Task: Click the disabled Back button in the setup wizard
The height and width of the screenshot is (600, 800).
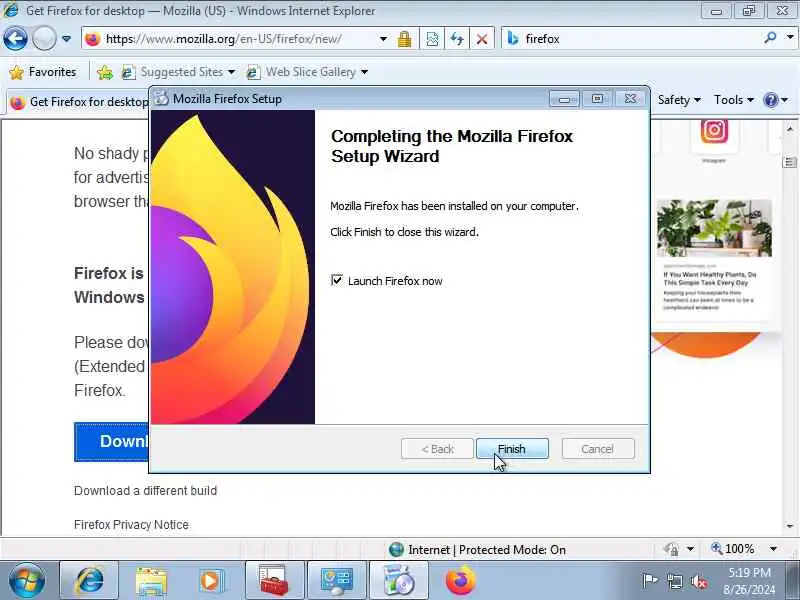Action: [437, 449]
